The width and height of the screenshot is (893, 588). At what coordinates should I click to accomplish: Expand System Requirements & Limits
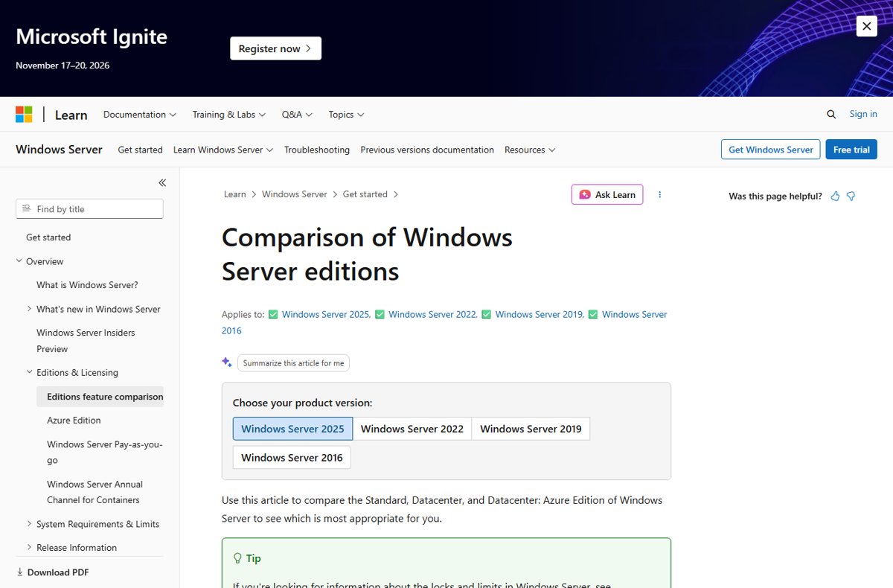pyautogui.click(x=29, y=524)
